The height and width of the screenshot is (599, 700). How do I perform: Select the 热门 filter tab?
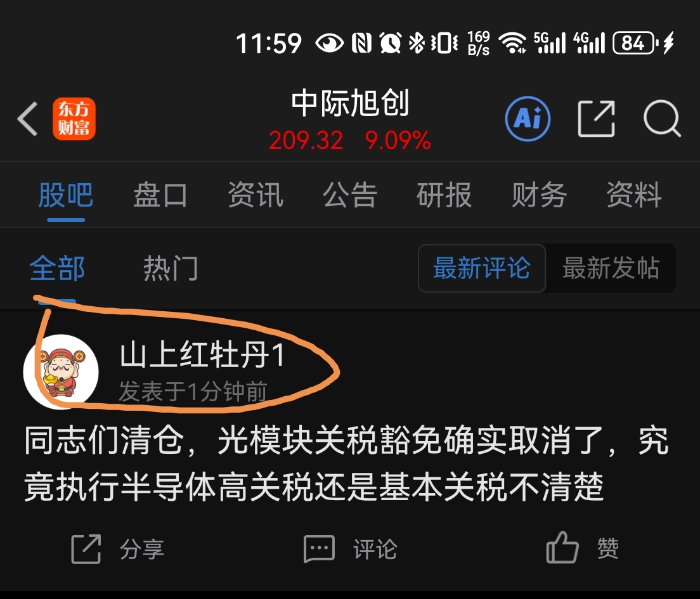pyautogui.click(x=171, y=269)
